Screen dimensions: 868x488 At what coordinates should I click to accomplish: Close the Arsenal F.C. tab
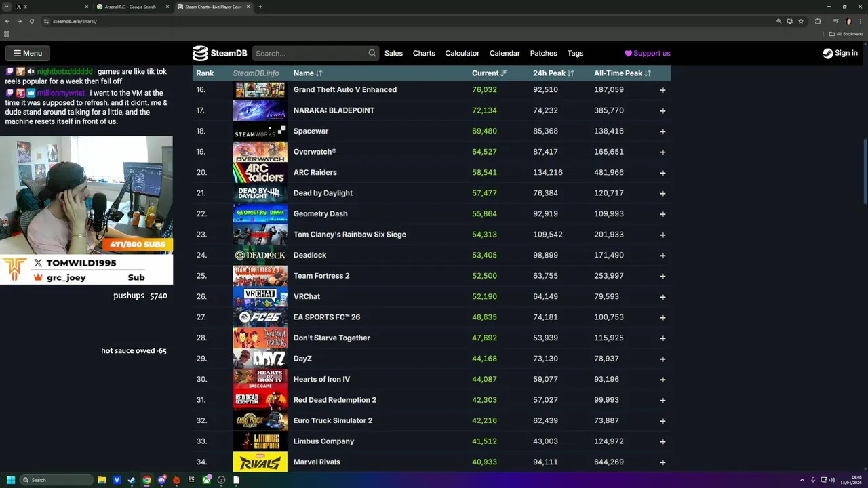click(x=166, y=7)
